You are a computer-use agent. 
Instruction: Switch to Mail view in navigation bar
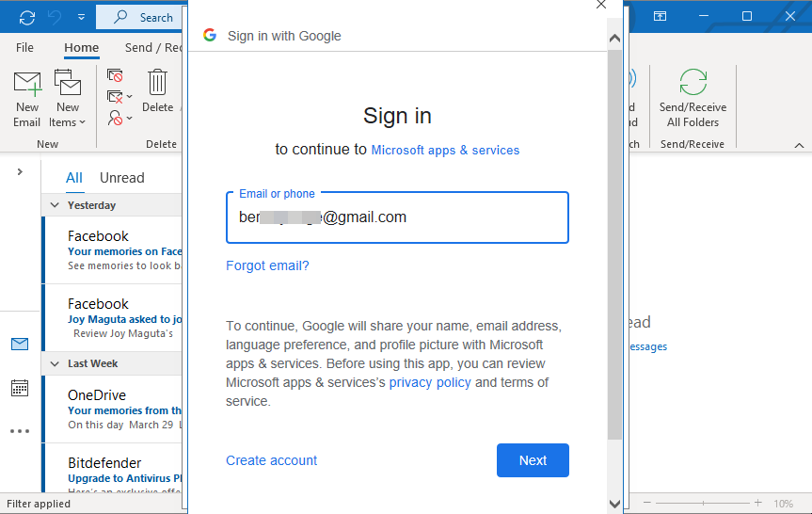click(20, 344)
